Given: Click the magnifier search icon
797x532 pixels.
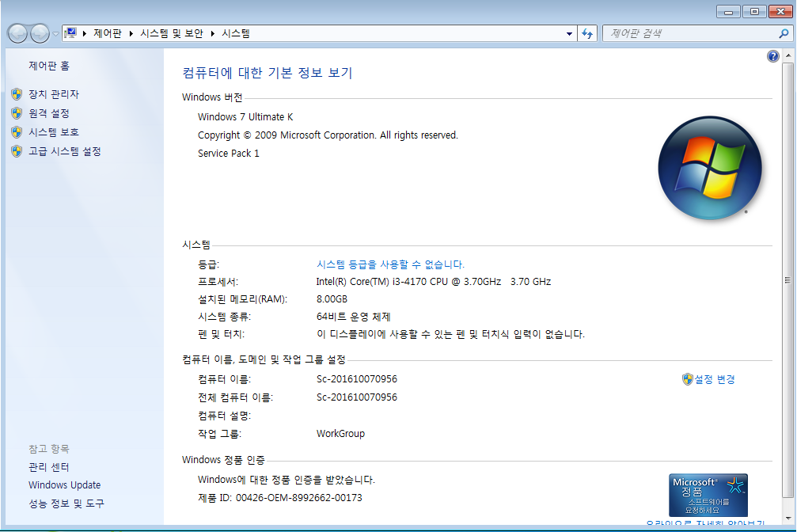Looking at the screenshot, I should 784,33.
